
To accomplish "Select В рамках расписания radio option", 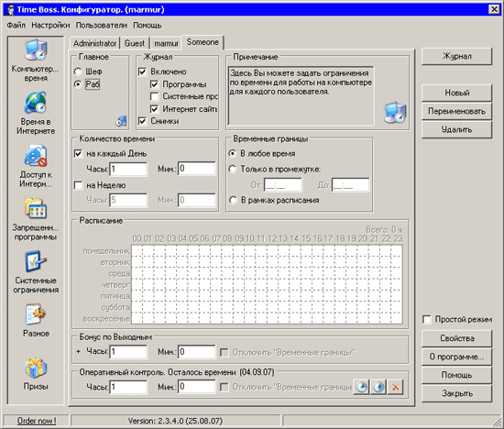I will point(233,200).
